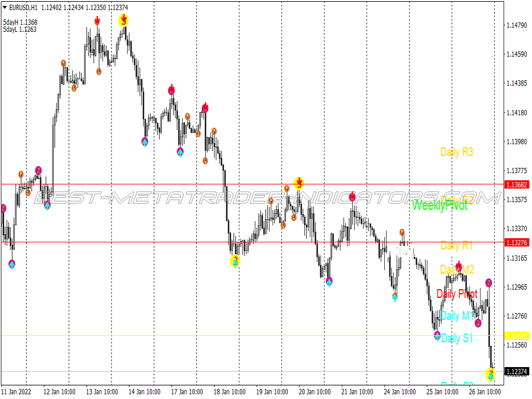The width and height of the screenshot is (532, 399).
Task: Select the Daily R1 pivot label
Action: coord(456,245)
